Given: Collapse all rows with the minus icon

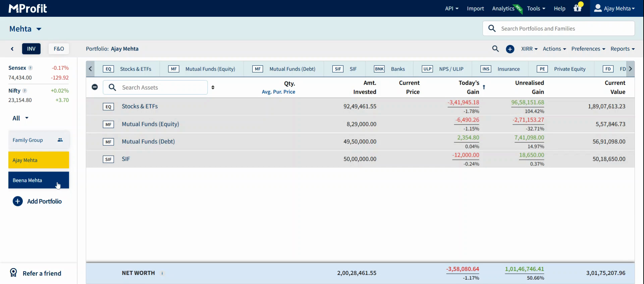Looking at the screenshot, I should coord(95,87).
